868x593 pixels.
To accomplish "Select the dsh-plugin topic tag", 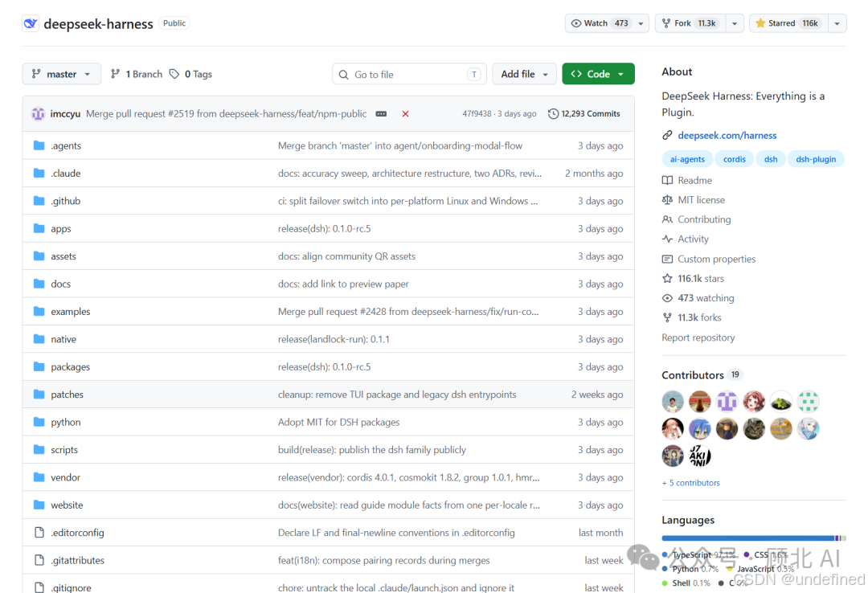I will point(816,159).
